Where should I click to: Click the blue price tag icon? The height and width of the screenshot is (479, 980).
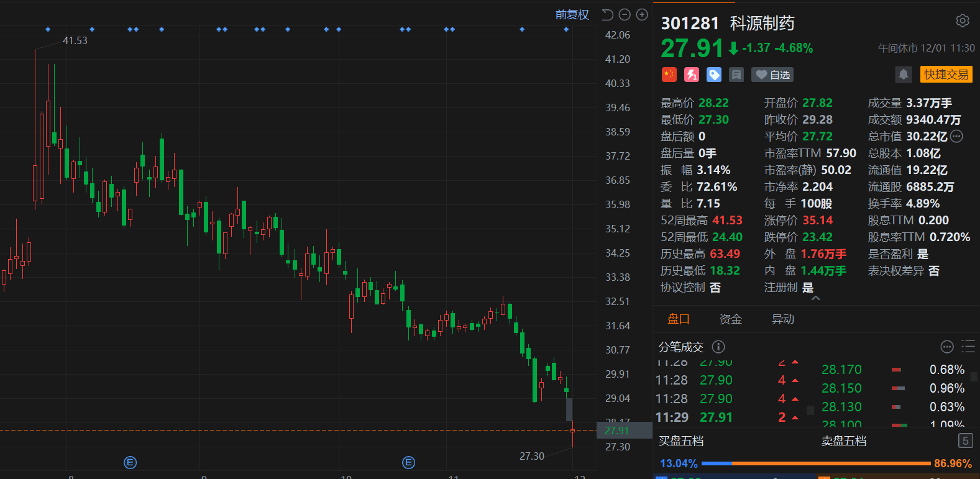714,75
